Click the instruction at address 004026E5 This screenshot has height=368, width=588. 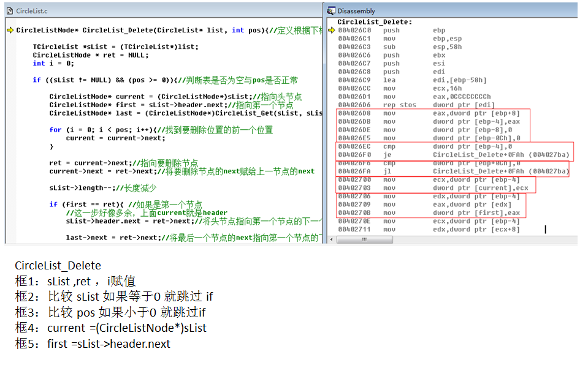click(429, 138)
